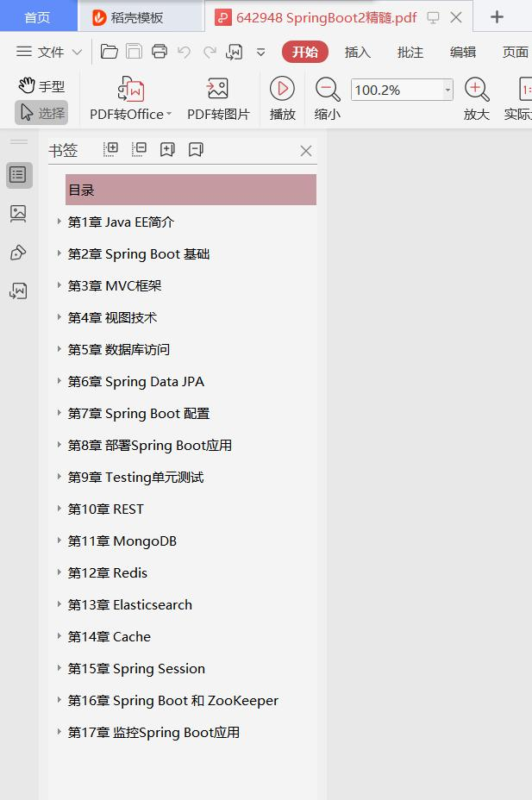Open the zoom level dropdown arrow
This screenshot has width=532, height=800.
click(448, 90)
